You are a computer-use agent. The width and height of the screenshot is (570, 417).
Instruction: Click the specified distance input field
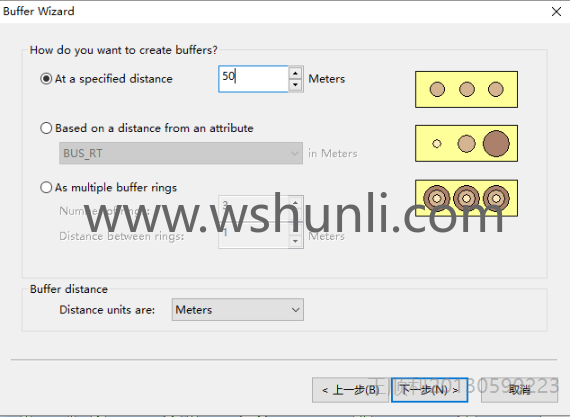tap(253, 79)
